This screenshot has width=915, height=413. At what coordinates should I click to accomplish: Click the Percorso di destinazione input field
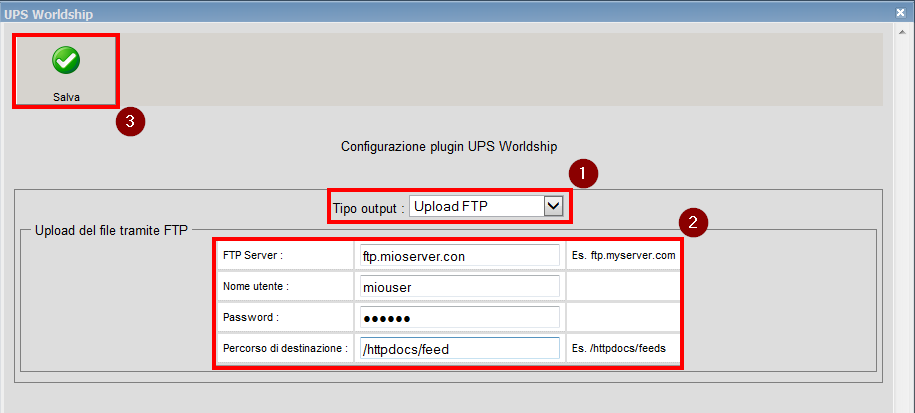click(x=460, y=348)
